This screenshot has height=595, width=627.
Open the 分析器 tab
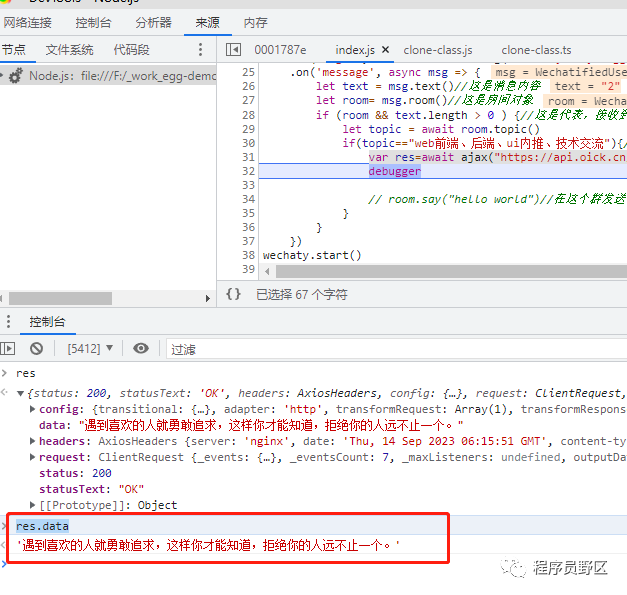coord(153,22)
